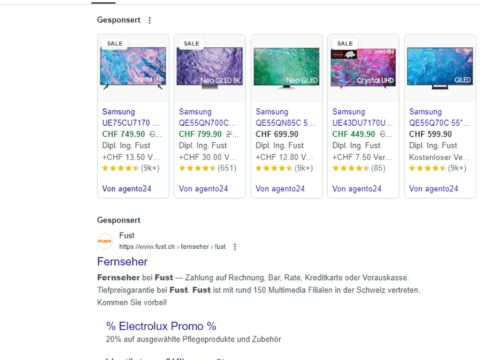480x360 pixels.
Task: Open the Samsung UE43DU7170U product link
Action: pos(362,117)
